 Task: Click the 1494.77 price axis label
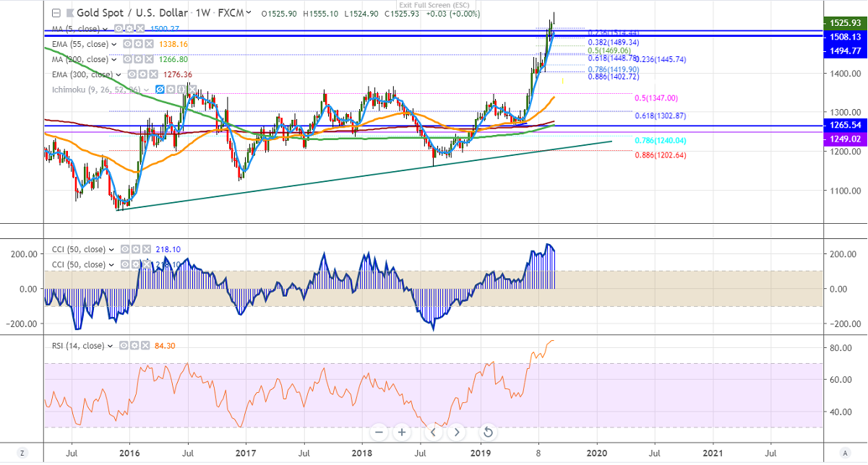tap(845, 50)
